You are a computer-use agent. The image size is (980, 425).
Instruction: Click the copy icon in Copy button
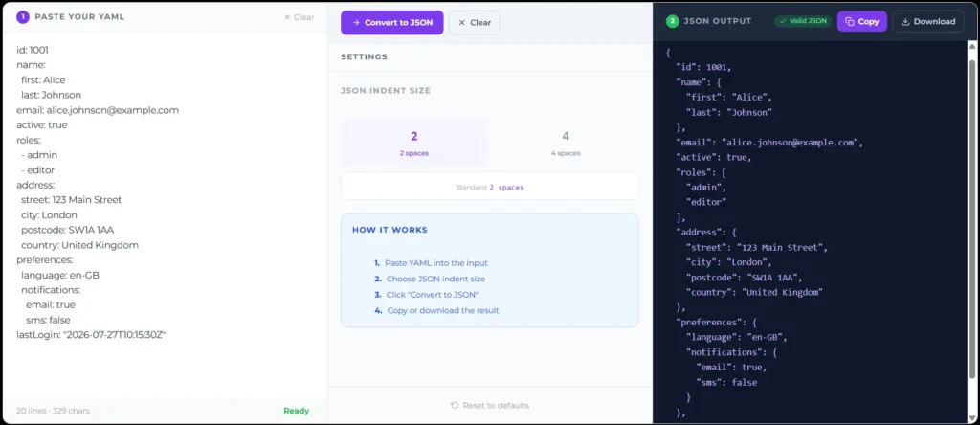point(850,21)
